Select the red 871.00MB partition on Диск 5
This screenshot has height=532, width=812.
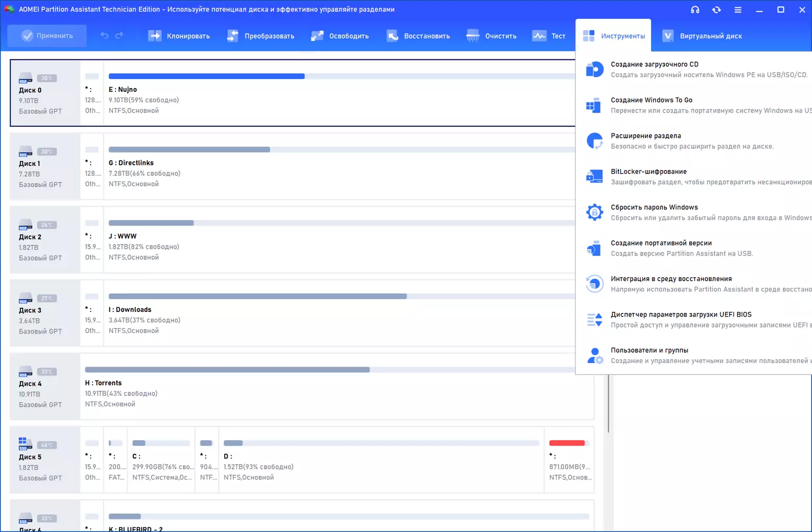pos(569,460)
